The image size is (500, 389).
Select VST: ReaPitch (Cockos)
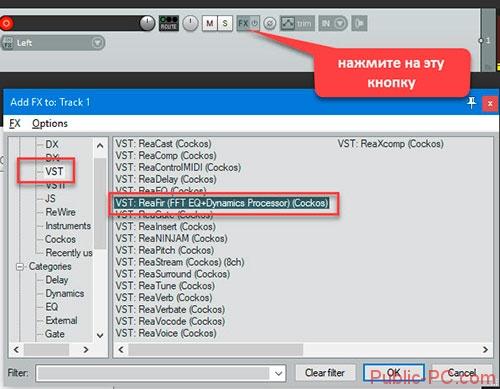[165, 250]
